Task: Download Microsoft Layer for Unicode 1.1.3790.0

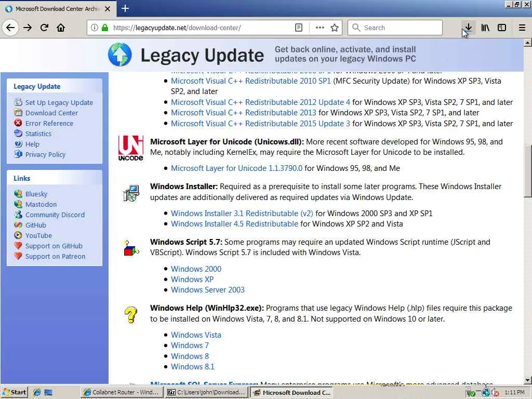Action: (x=236, y=168)
